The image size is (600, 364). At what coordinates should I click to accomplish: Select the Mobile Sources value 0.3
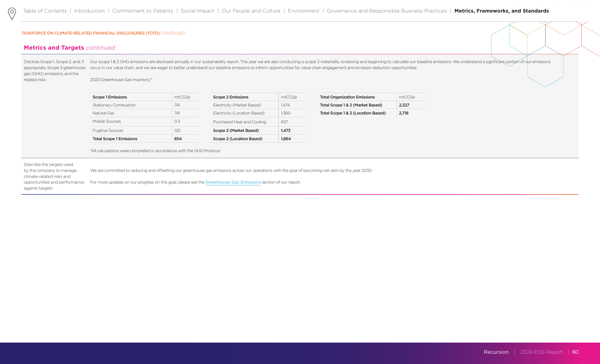[177, 121]
